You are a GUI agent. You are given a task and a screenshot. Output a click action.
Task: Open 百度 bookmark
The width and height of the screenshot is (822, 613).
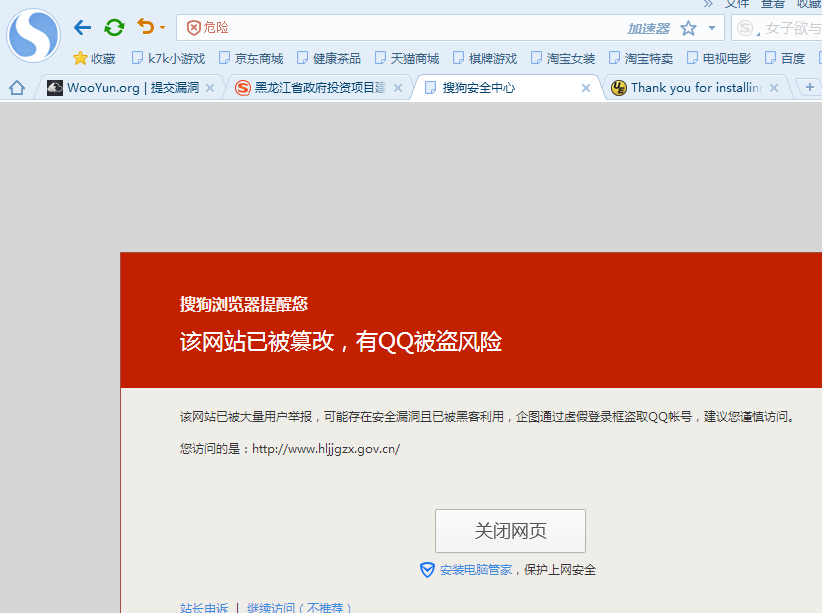tap(785, 58)
